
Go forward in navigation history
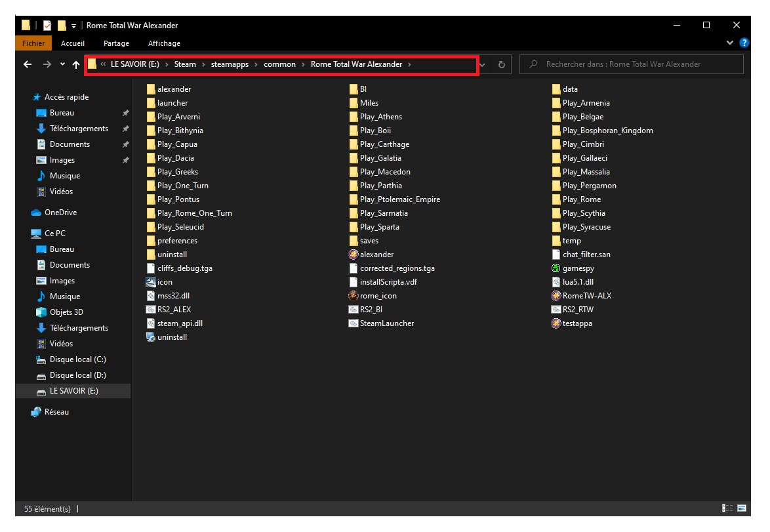pyautogui.click(x=47, y=64)
